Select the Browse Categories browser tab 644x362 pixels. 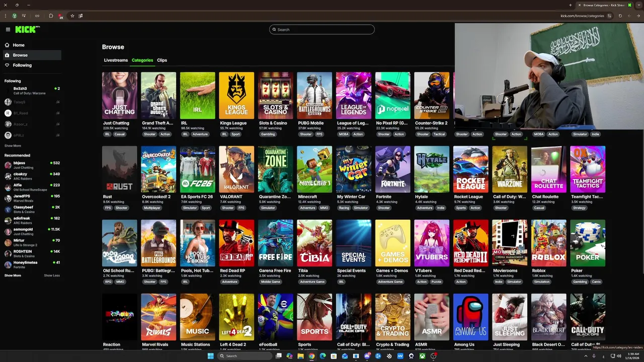point(604,5)
